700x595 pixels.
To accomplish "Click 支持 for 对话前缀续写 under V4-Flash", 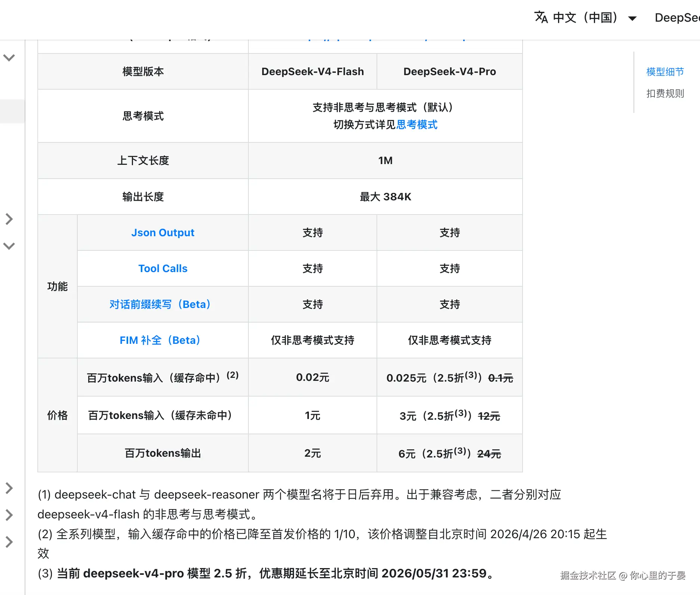I will coord(313,304).
